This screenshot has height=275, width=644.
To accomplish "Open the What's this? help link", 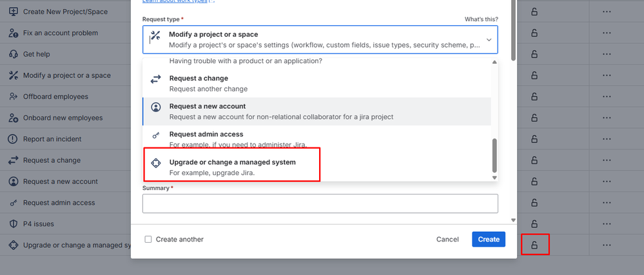I will coord(482,19).
